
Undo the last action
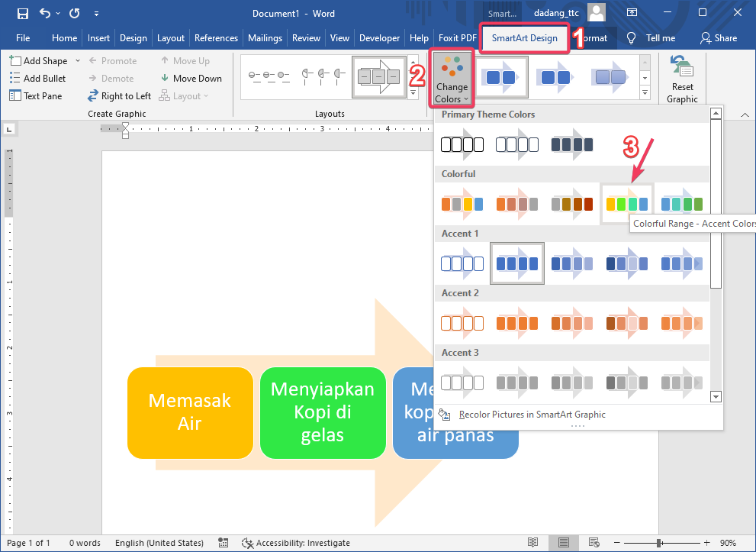click(x=43, y=13)
